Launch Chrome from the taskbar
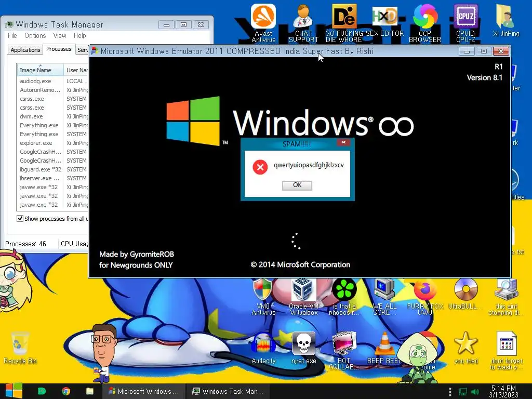532x399 pixels. 66,391
